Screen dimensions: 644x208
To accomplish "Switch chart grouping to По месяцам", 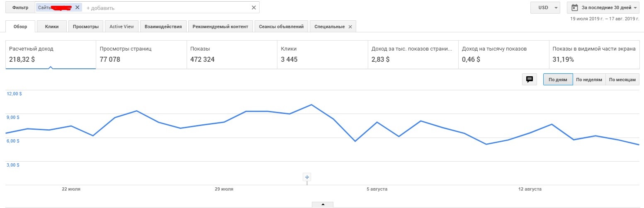I will tap(622, 80).
